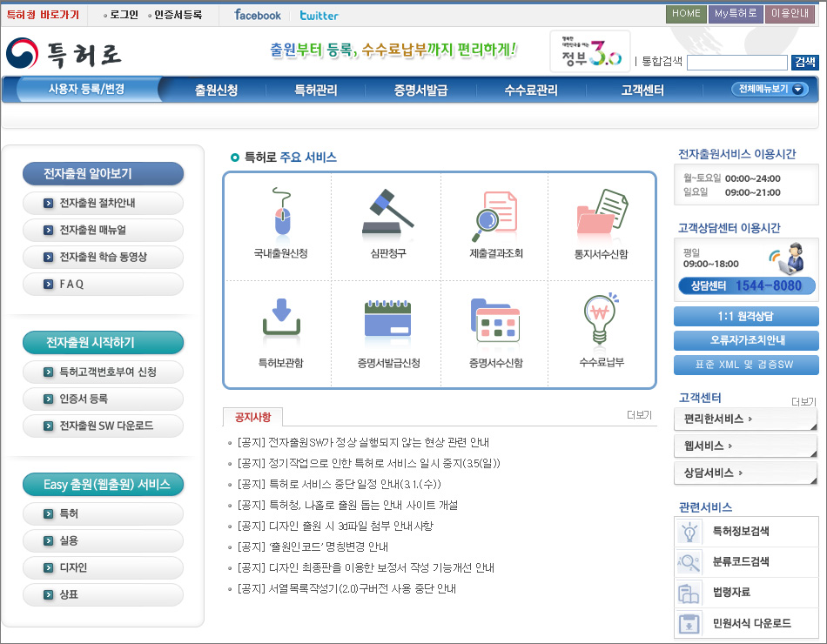The width and height of the screenshot is (827, 644).
Task: Click the 민원서식 다운로드 disk icon
Action: (x=689, y=623)
